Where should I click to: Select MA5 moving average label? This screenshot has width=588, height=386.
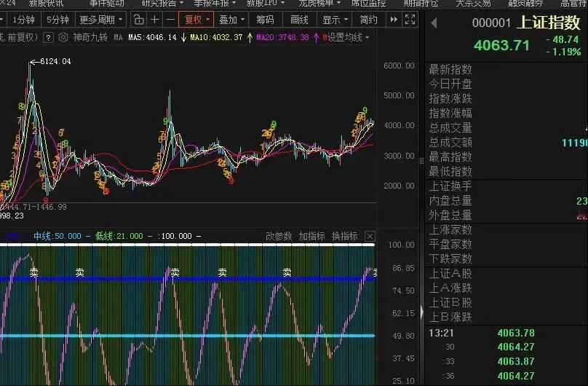click(152, 38)
